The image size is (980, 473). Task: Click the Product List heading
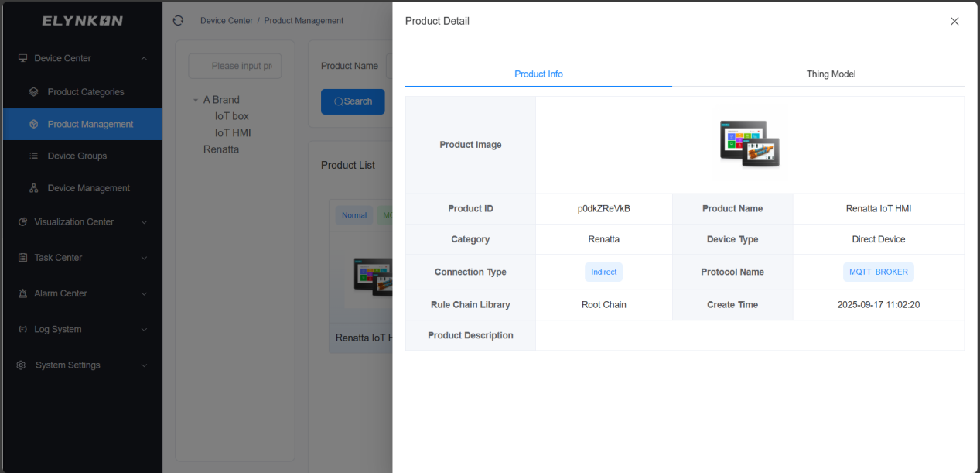(x=348, y=165)
